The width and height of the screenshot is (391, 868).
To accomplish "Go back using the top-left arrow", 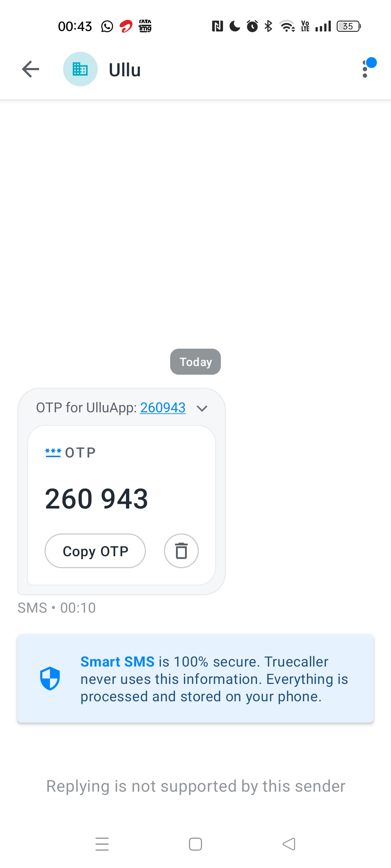I will 30,69.
